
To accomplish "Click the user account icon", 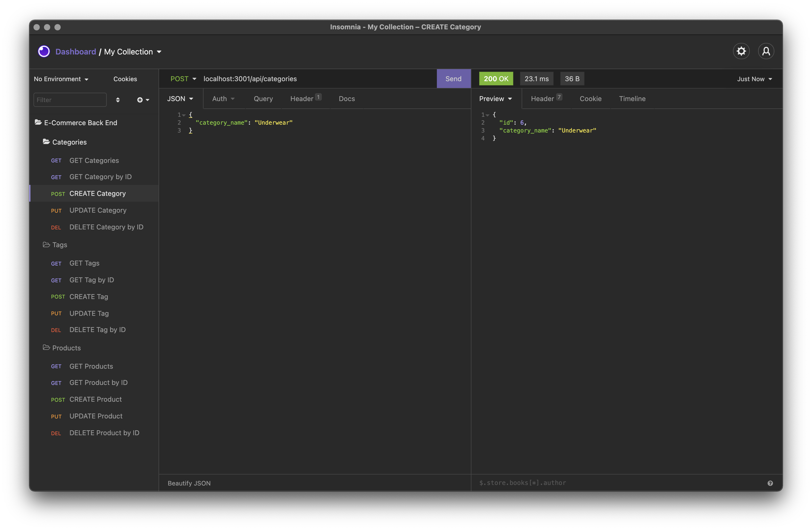I will point(766,51).
